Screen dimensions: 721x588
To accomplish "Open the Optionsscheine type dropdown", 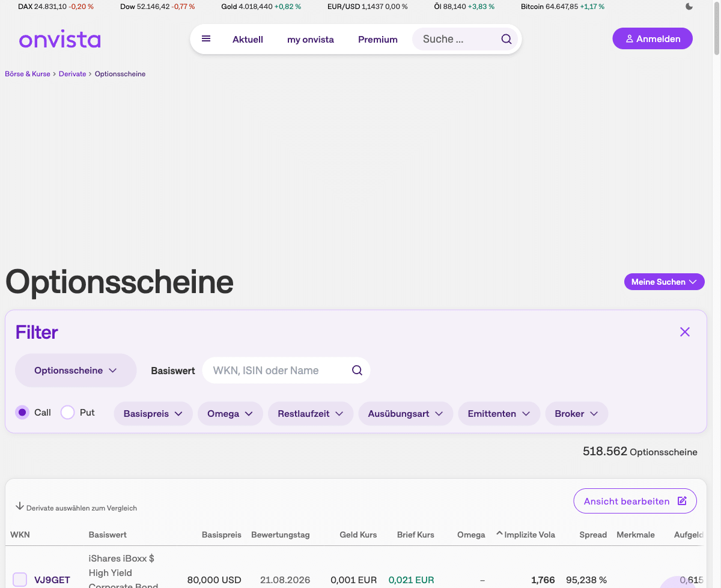I will coord(76,371).
